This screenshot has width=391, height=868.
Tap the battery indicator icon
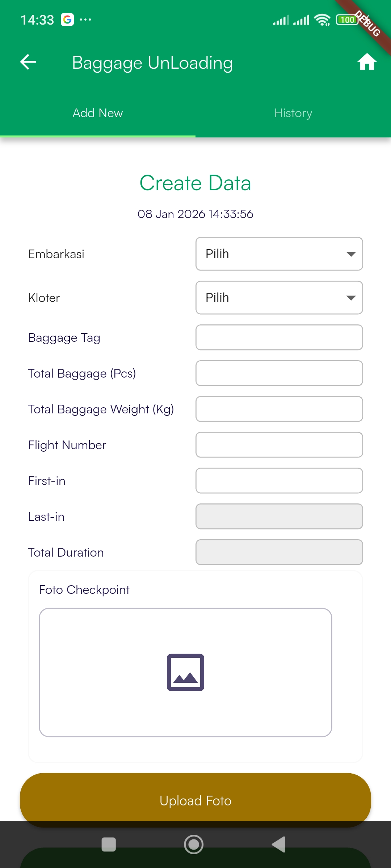347,20
